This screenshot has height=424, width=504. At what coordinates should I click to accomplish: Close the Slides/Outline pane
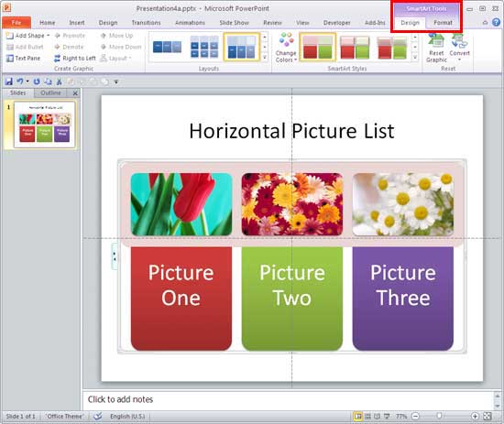tap(75, 93)
